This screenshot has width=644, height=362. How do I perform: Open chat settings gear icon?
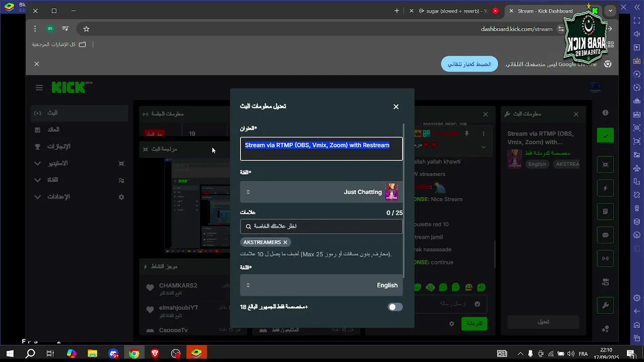pos(452,324)
